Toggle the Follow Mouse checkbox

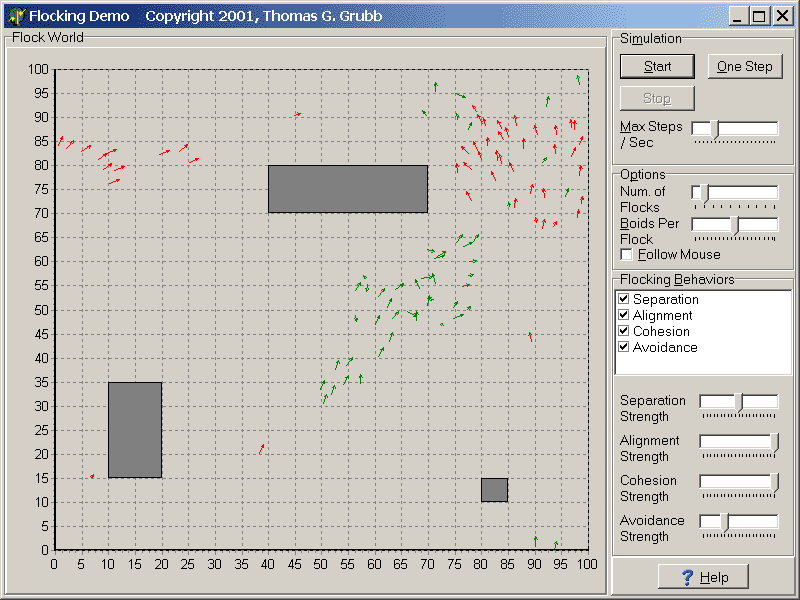point(626,255)
